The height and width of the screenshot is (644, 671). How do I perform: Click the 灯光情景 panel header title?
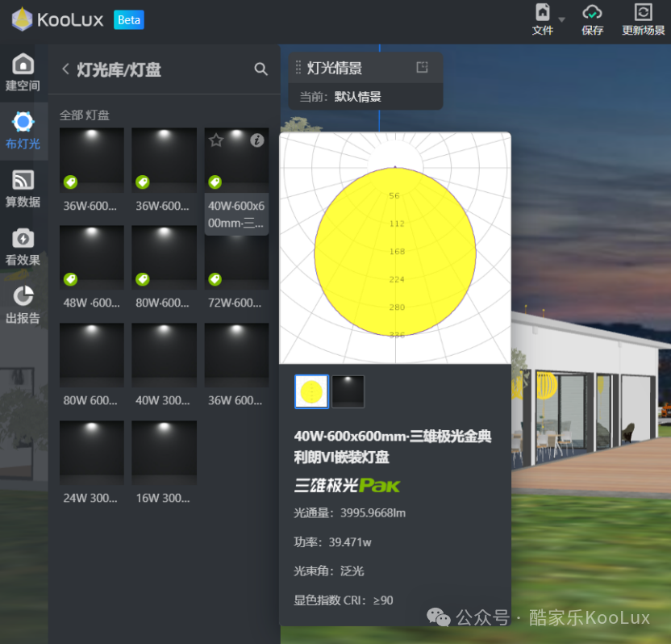(335, 68)
